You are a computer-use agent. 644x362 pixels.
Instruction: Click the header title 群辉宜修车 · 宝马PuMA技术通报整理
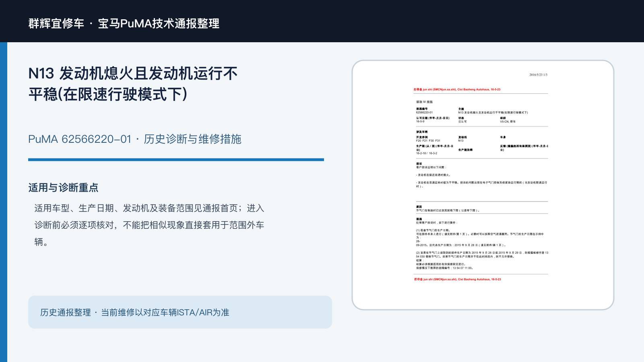tap(124, 23)
